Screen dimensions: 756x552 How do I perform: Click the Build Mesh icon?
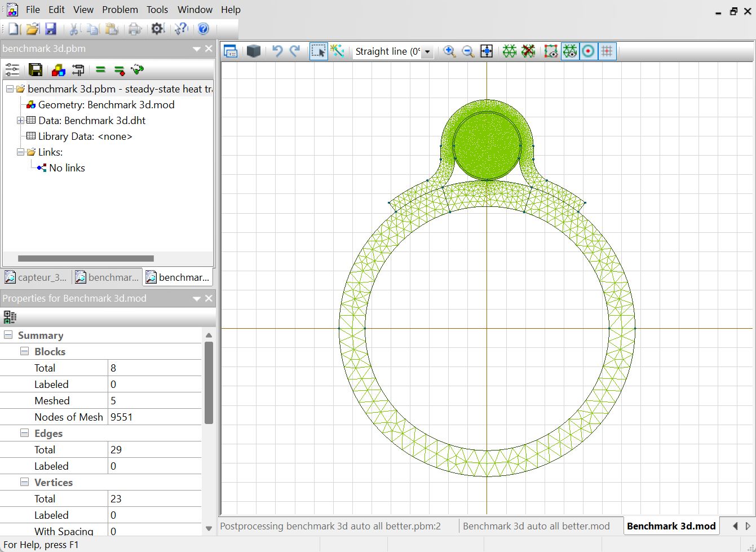click(x=509, y=51)
